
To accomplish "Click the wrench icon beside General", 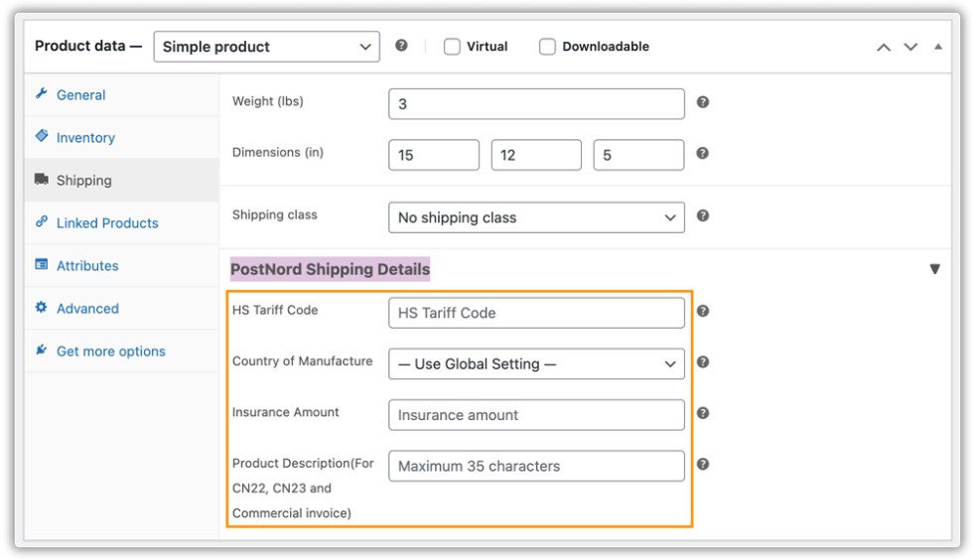I will 42,93.
